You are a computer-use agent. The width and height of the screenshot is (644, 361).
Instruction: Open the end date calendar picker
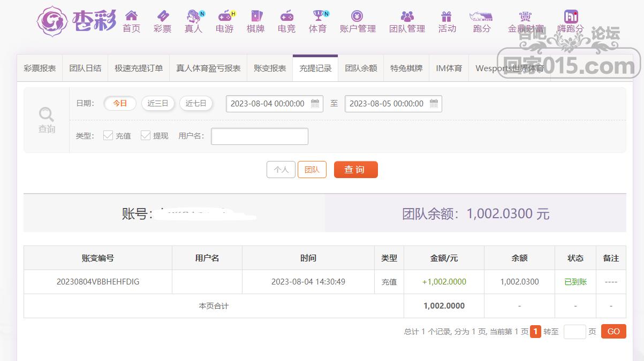click(434, 103)
